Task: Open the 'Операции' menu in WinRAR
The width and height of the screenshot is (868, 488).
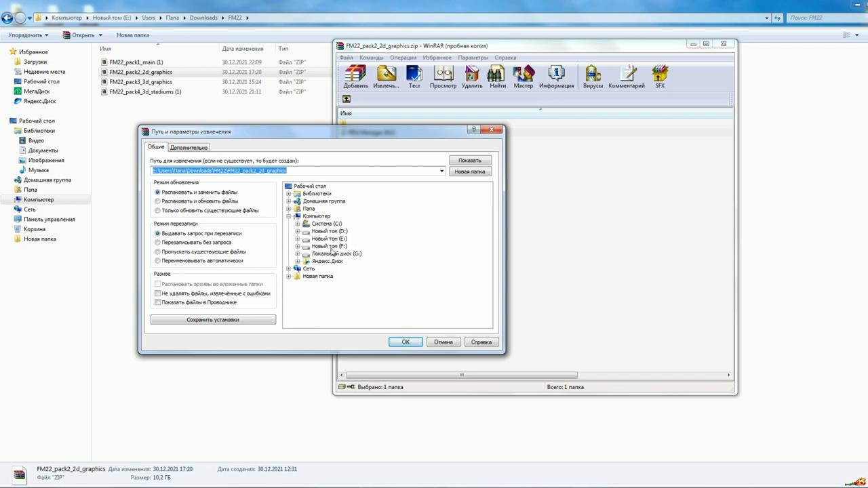Action: pos(403,58)
